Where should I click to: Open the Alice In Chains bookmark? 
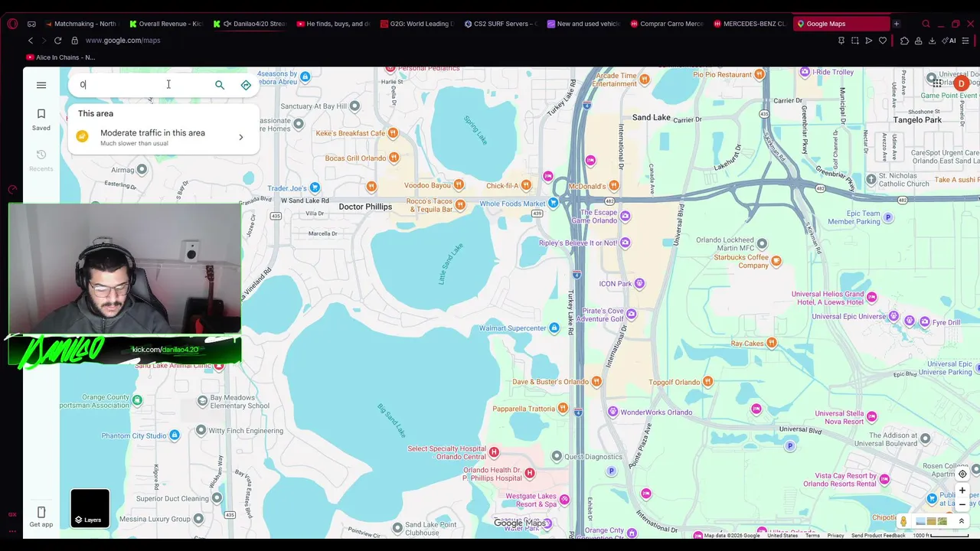60,57
